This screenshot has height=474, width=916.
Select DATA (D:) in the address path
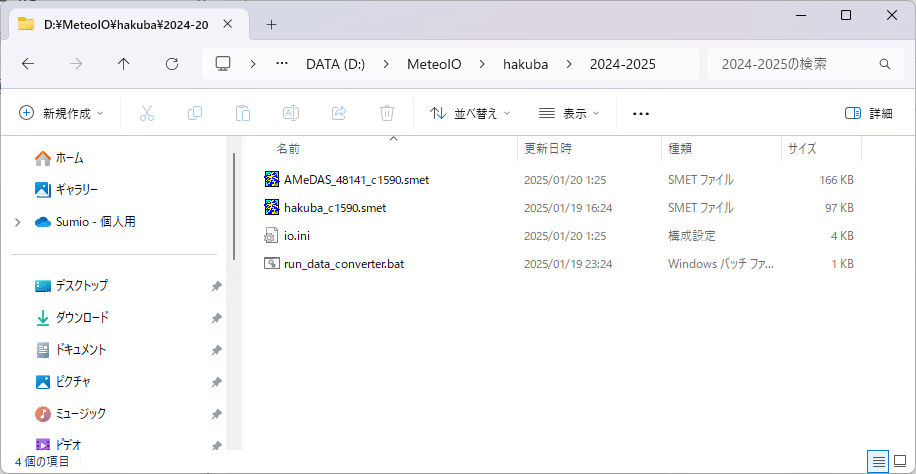[x=335, y=64]
